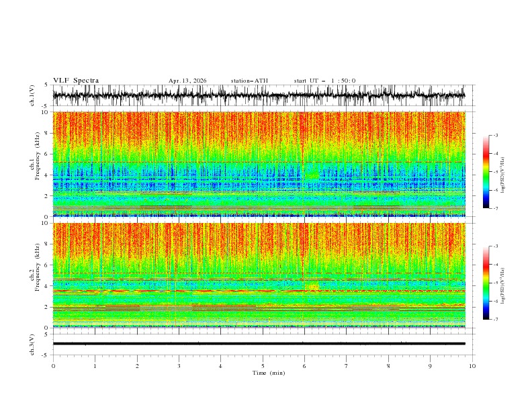Click the date 'Apr. 13, 2026'
Viewport: 532px width, 411px height.
(x=187, y=81)
